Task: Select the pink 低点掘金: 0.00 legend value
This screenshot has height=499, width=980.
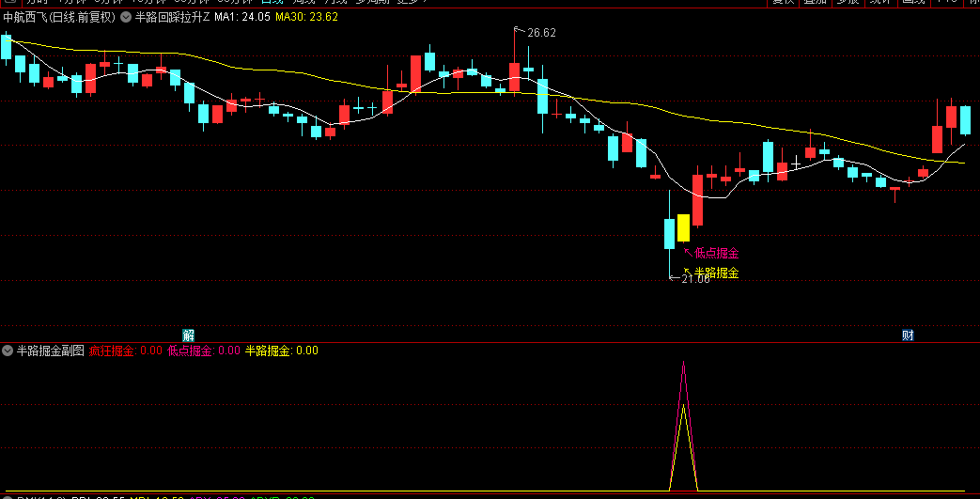Action: pyautogui.click(x=203, y=351)
